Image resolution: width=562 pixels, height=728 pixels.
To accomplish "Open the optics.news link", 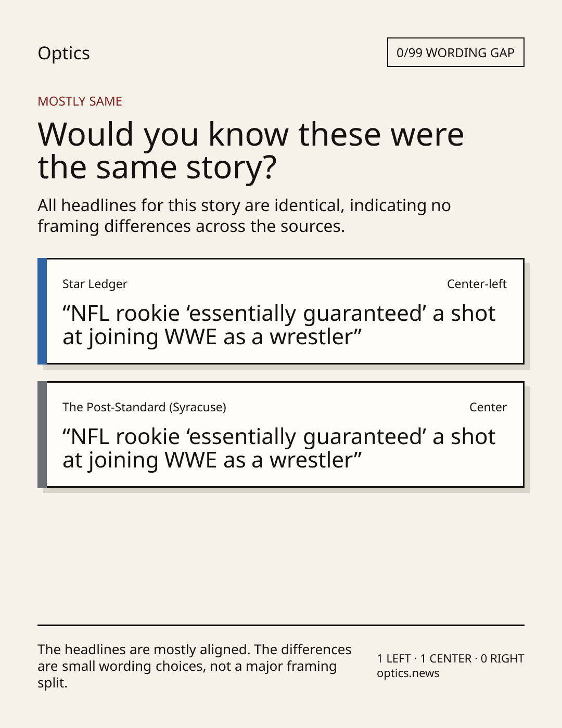I will [408, 673].
